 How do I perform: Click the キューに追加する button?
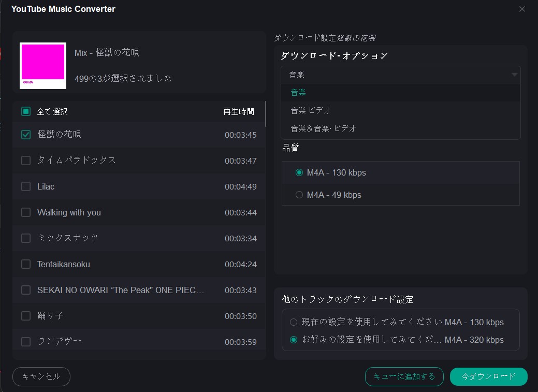[404, 376]
